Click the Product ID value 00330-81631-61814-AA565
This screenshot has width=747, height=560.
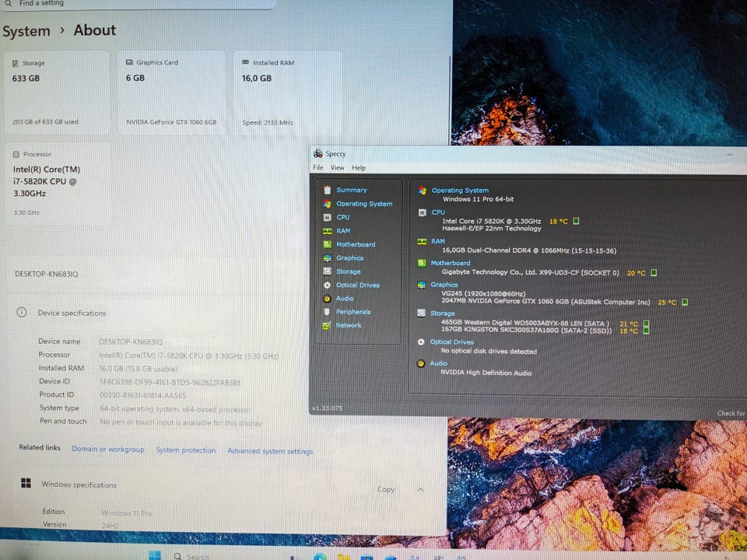(x=142, y=395)
